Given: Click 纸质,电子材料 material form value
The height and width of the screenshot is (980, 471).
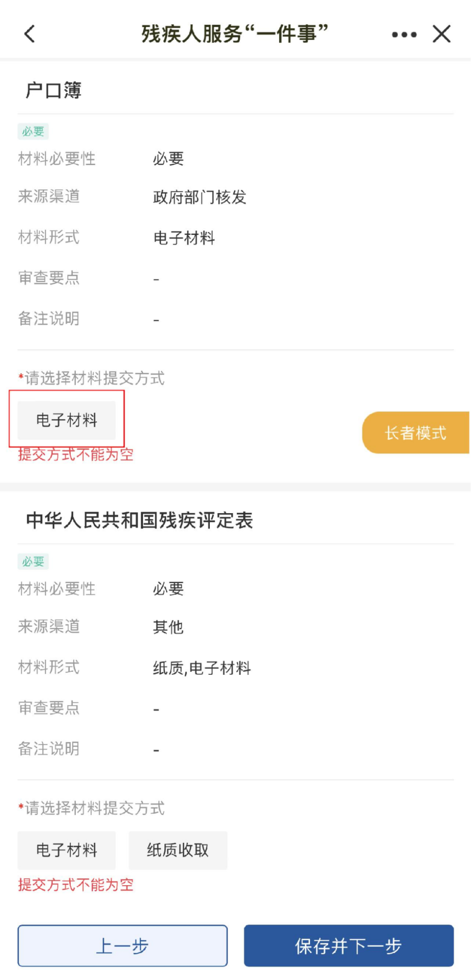Looking at the screenshot, I should 202,668.
